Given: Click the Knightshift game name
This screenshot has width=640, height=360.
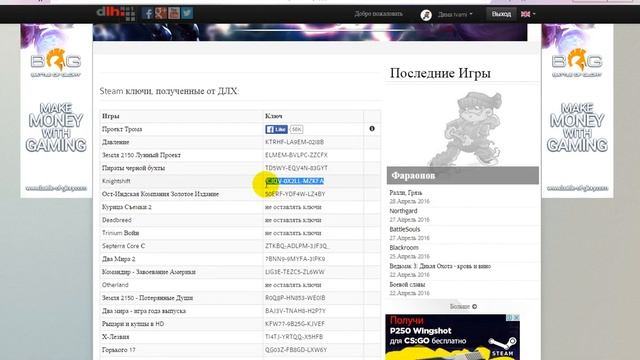Looking at the screenshot, I should pyautogui.click(x=116, y=181).
